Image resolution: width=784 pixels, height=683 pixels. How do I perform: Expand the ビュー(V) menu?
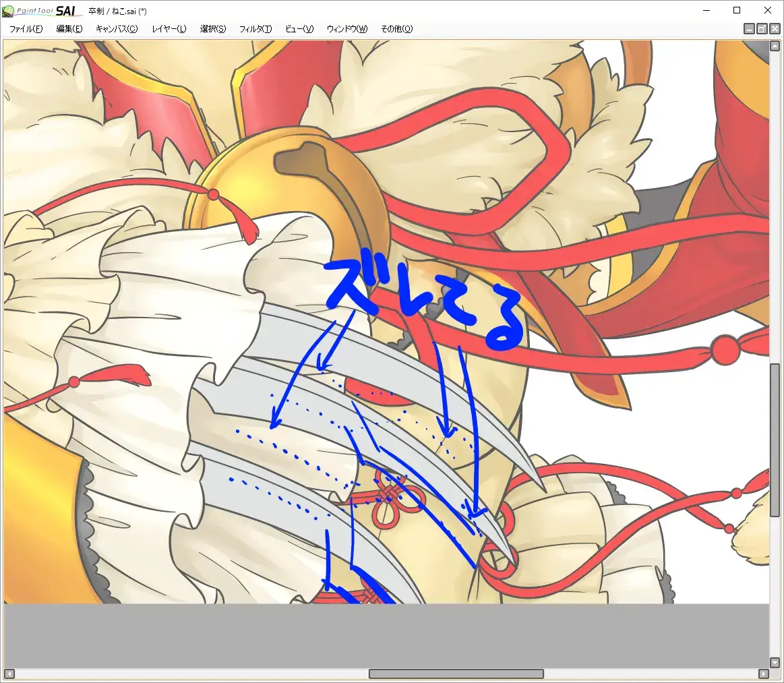299,29
